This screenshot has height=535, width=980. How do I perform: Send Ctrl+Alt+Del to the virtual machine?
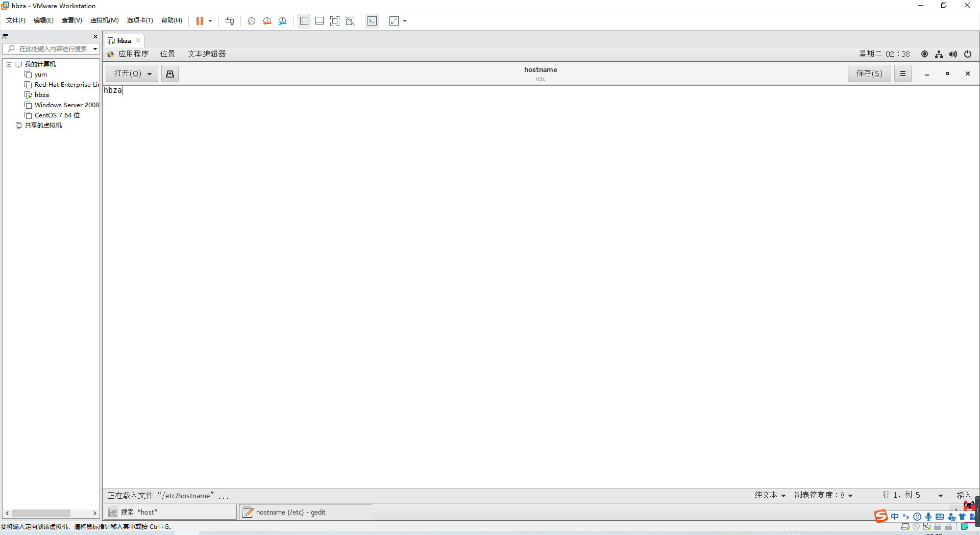(230, 21)
